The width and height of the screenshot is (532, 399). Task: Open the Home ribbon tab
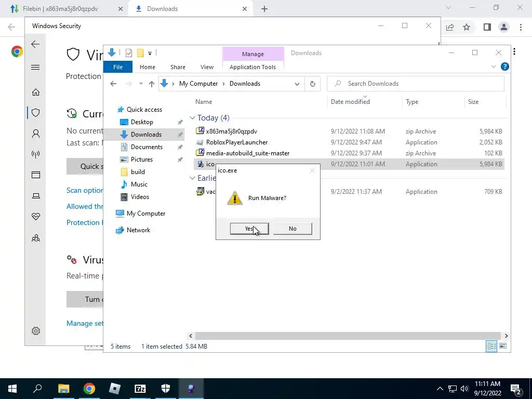coord(147,67)
